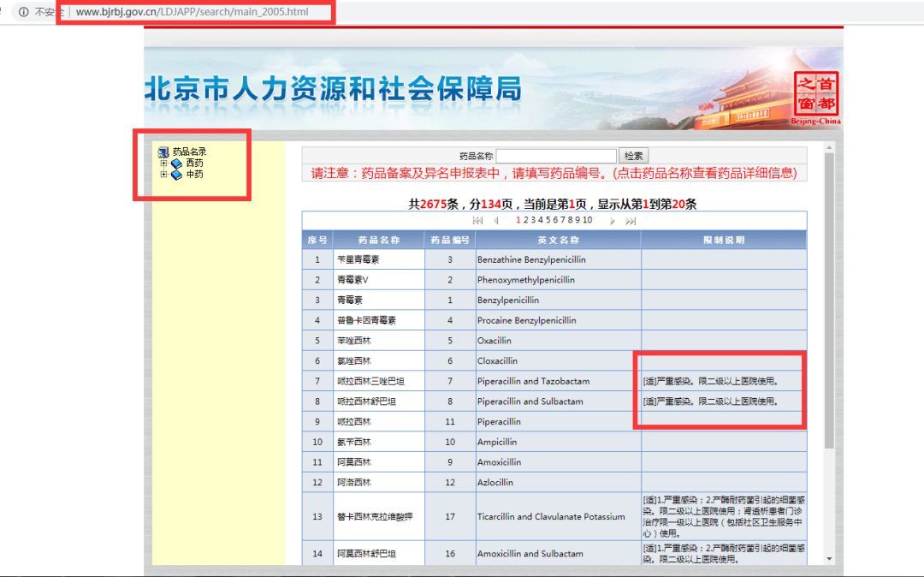Viewport: 924px width, 577px height.
Task: Click the 检索 search button
Action: click(x=633, y=155)
